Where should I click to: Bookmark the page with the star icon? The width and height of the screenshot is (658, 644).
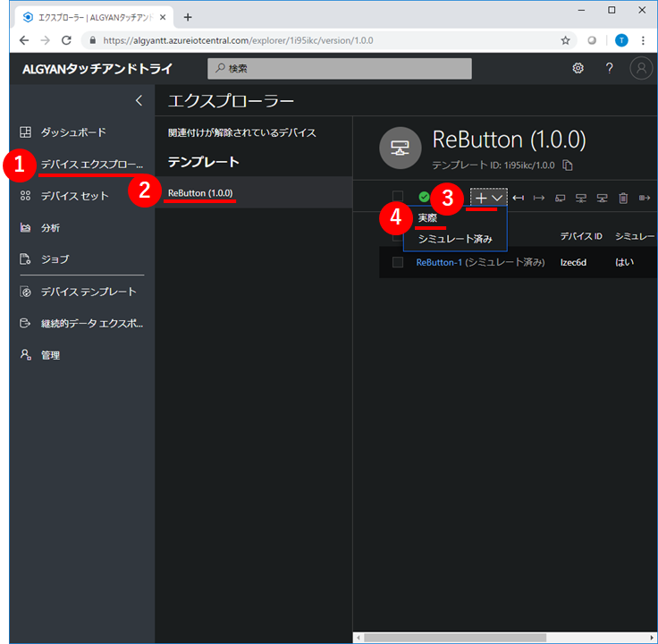click(x=565, y=40)
